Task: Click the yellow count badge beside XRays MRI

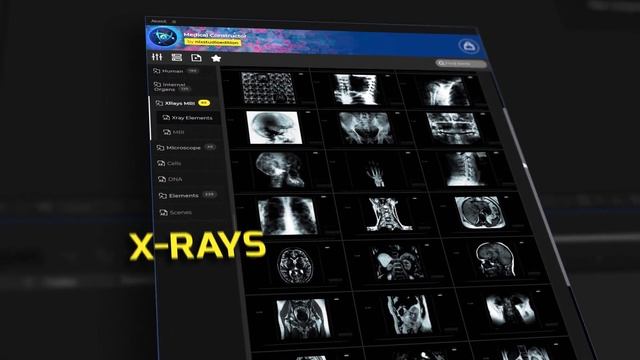Action: click(x=204, y=103)
